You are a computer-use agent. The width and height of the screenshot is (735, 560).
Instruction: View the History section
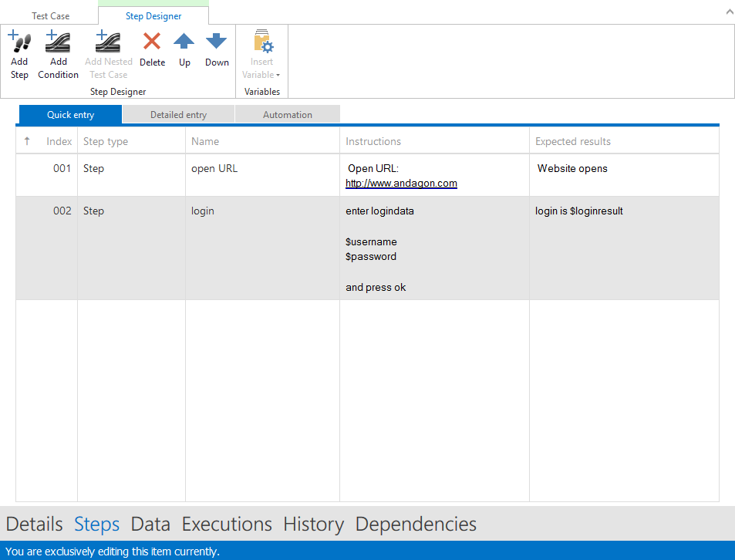(313, 525)
